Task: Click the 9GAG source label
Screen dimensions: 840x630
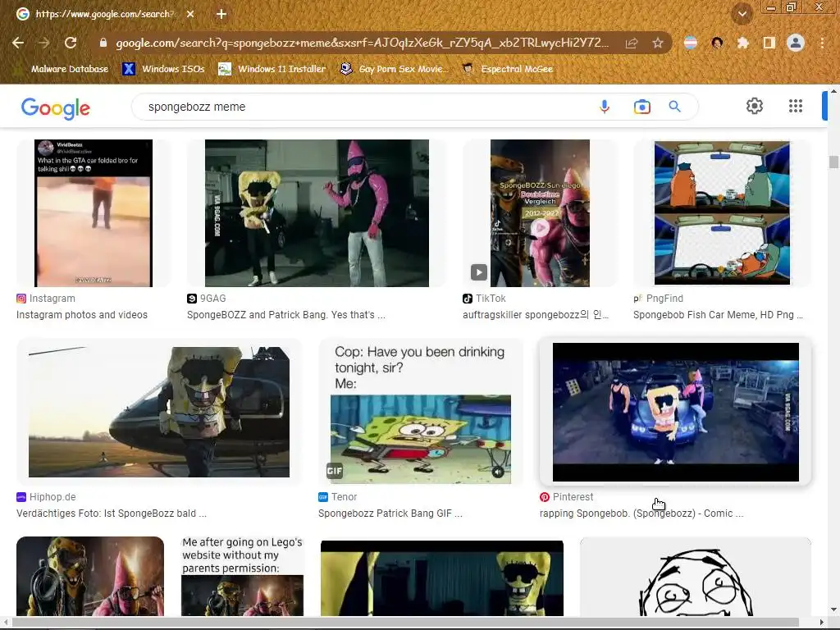Action: (207, 299)
